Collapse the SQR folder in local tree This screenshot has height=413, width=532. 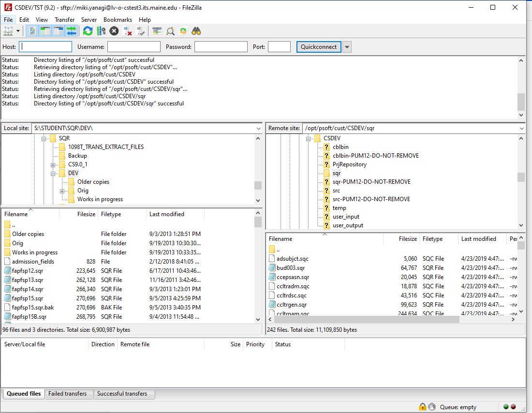[x=44, y=138]
